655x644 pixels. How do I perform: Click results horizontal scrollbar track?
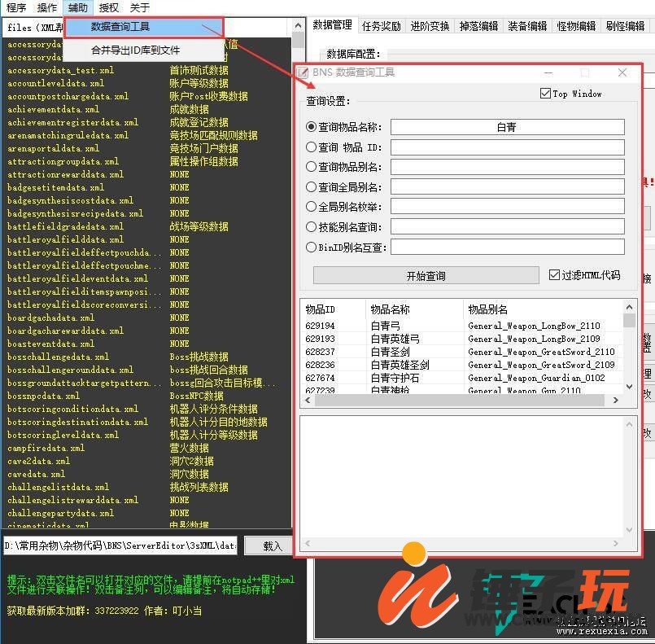coord(460,400)
